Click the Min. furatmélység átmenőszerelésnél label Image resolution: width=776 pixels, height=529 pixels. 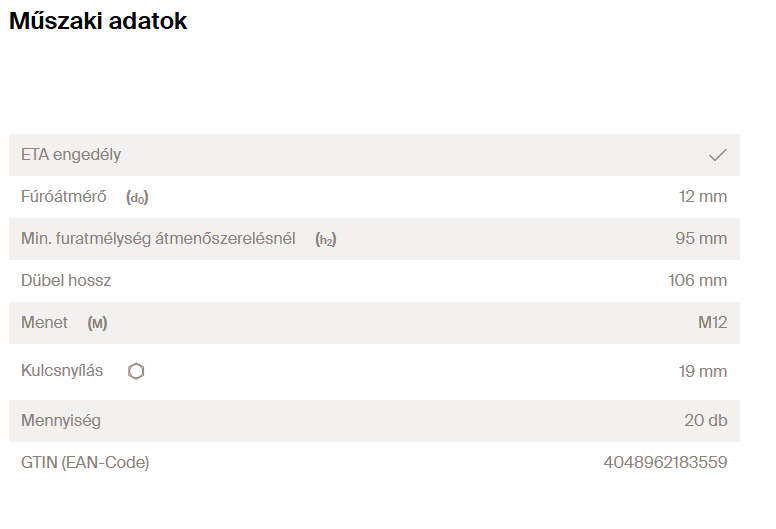[x=158, y=239]
